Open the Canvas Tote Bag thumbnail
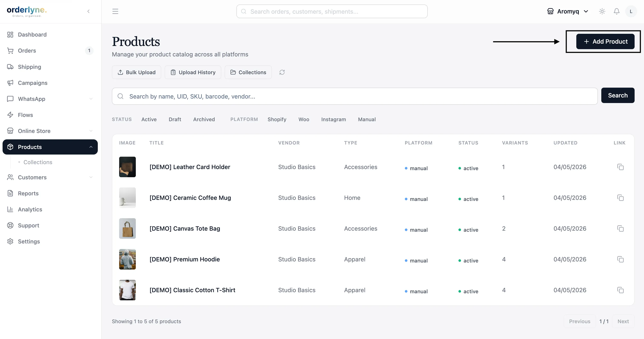The image size is (644, 339). (127, 228)
